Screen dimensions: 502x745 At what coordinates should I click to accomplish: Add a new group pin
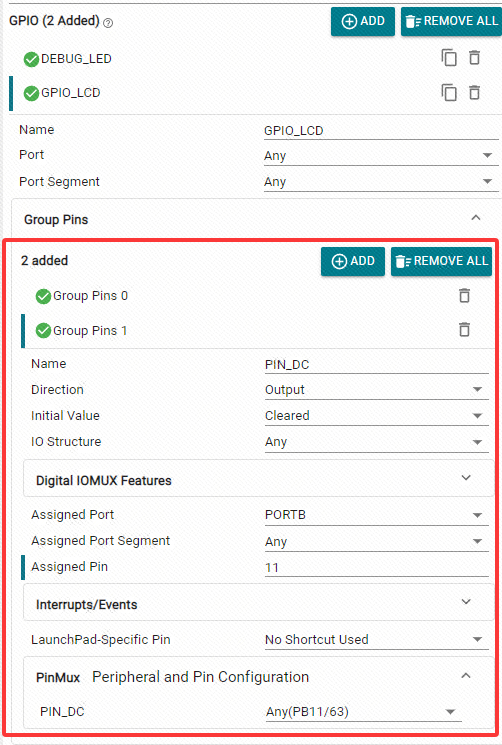[353, 261]
